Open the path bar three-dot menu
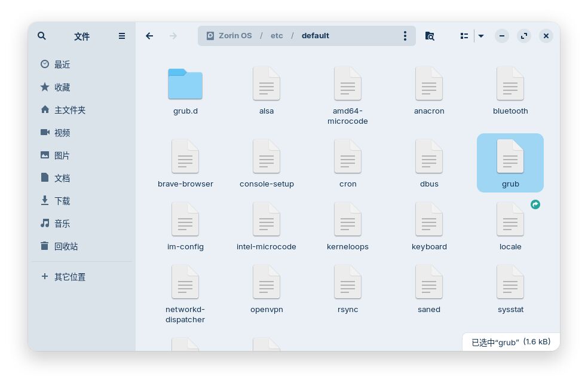Screen dimensions: 588x385 [x=405, y=36]
